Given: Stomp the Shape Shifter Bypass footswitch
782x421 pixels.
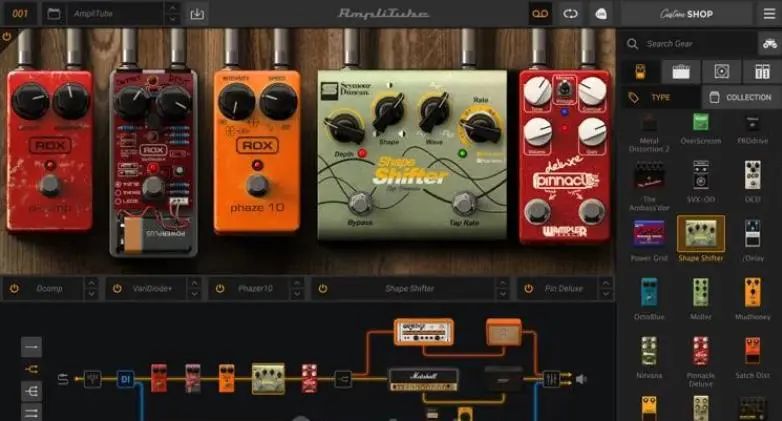Looking at the screenshot, I should click(360, 204).
